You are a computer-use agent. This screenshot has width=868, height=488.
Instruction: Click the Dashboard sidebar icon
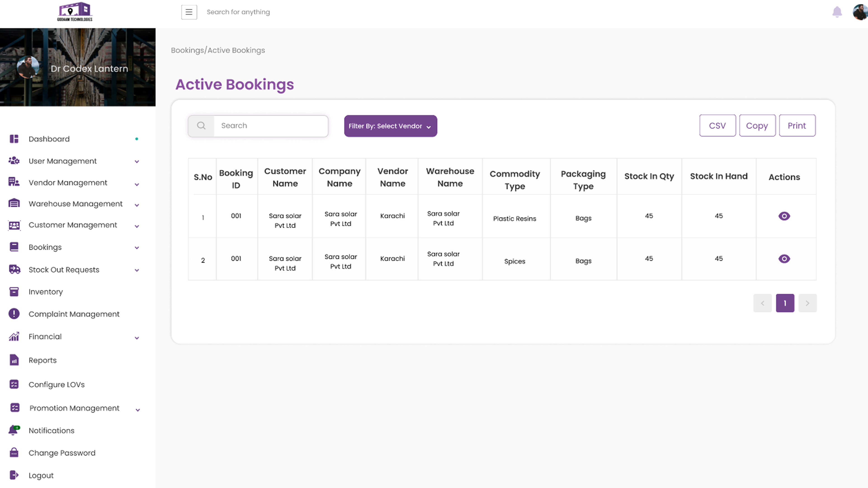(x=14, y=139)
